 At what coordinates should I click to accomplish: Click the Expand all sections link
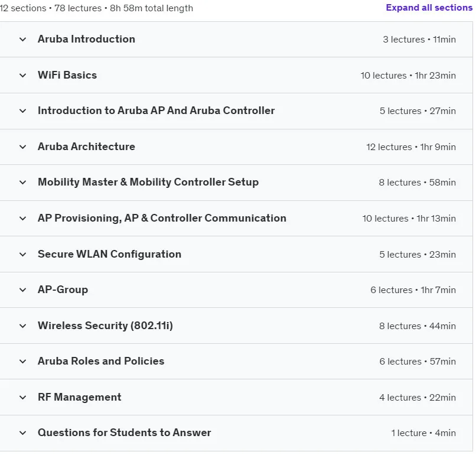(x=429, y=8)
